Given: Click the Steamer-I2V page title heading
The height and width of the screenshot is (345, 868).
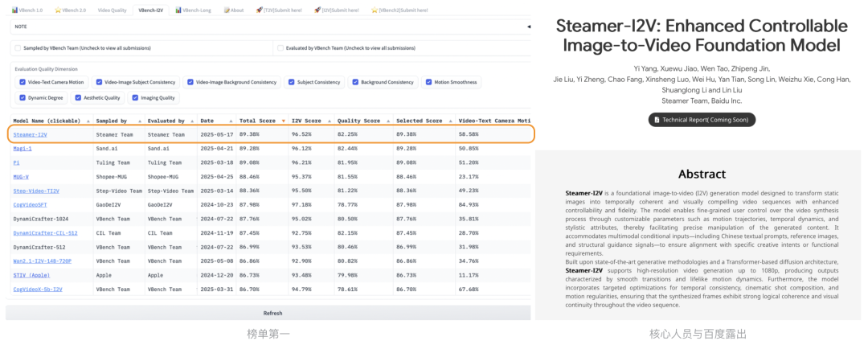Looking at the screenshot, I should [702, 35].
